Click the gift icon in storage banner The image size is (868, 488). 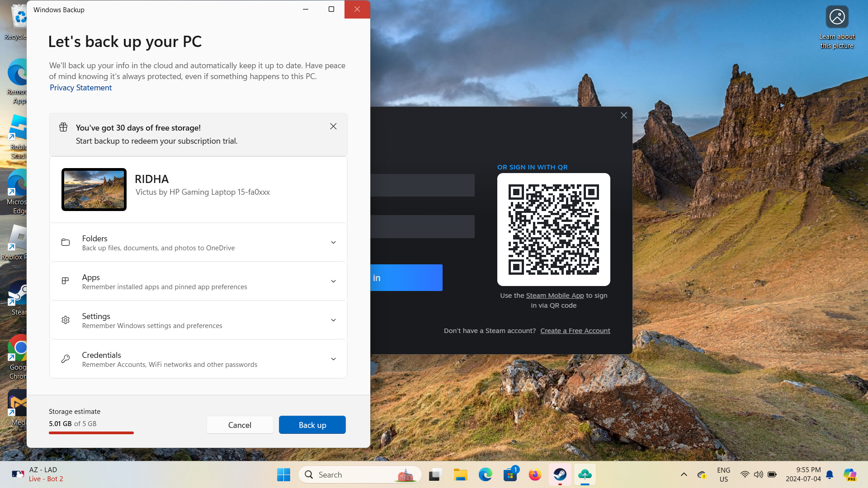[63, 127]
